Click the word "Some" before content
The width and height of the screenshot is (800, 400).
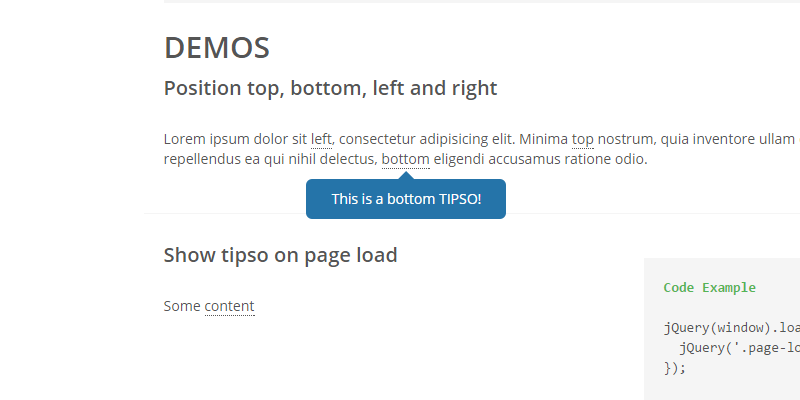coord(182,306)
